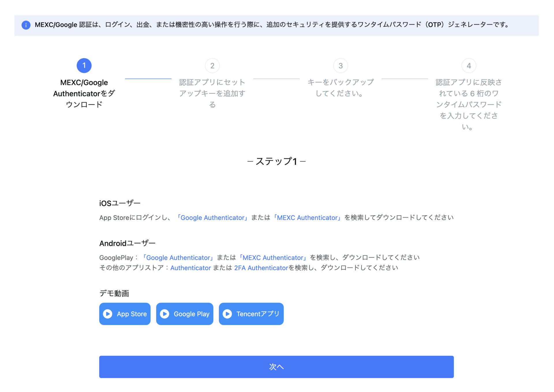Open iOS MEXC Authenticator link
The width and height of the screenshot is (554, 392).
307,218
